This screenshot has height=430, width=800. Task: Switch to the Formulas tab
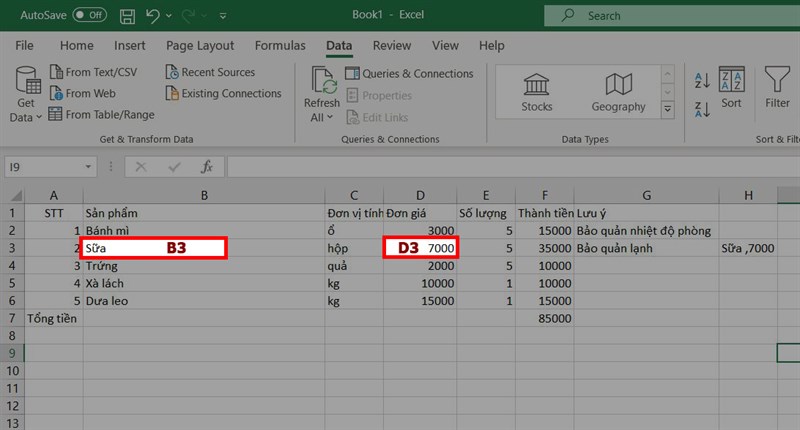coord(280,45)
